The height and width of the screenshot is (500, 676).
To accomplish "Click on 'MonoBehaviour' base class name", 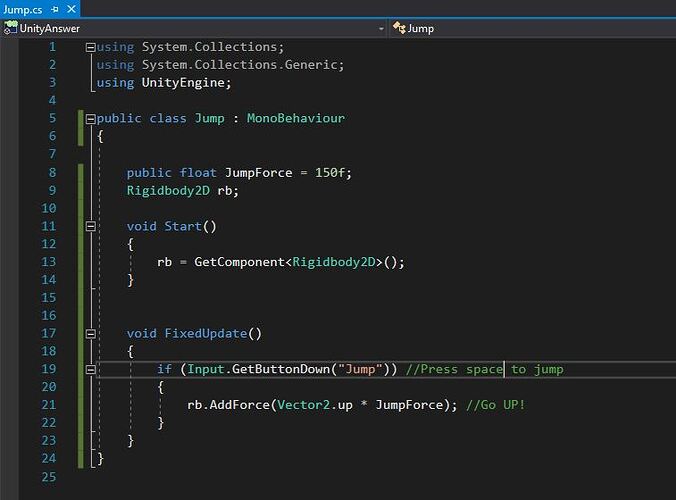I will [x=296, y=118].
